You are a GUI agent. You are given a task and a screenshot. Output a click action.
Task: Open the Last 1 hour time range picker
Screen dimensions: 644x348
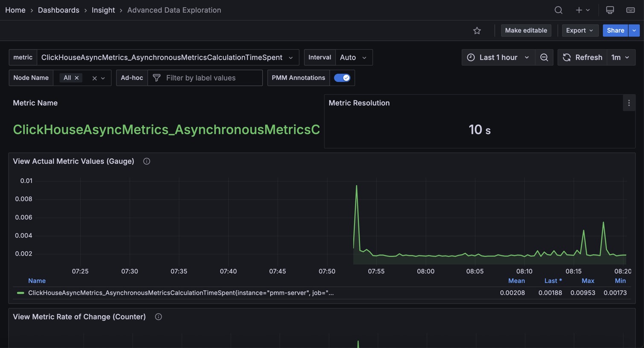tap(498, 57)
